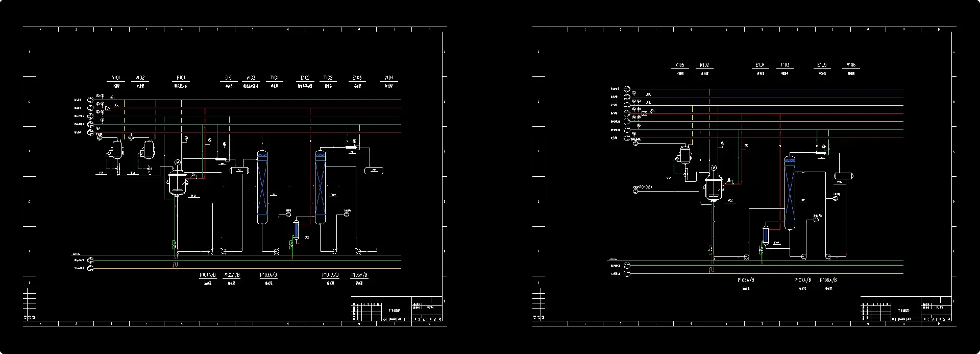Click the title block of the left sheet
980x354 pixels.
[397, 309]
